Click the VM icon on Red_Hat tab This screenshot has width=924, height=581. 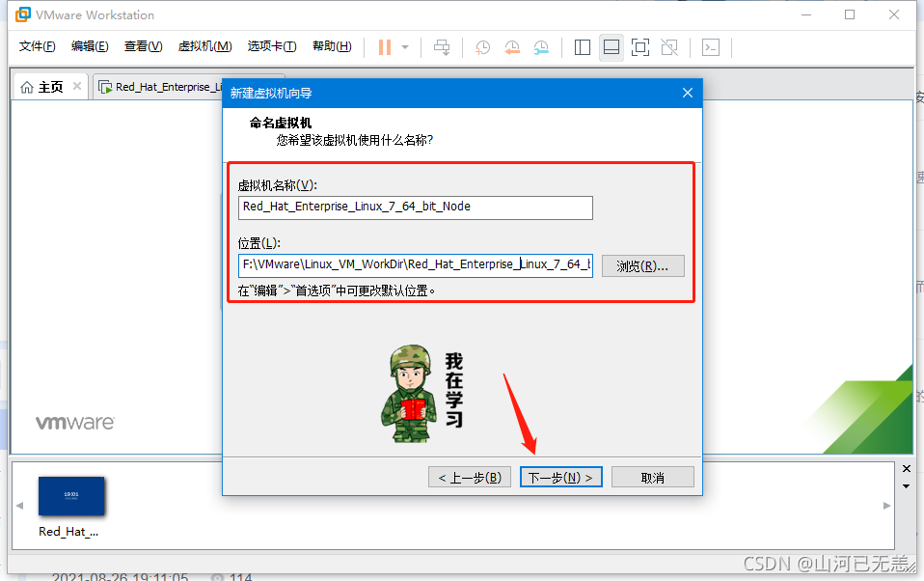coord(105,87)
